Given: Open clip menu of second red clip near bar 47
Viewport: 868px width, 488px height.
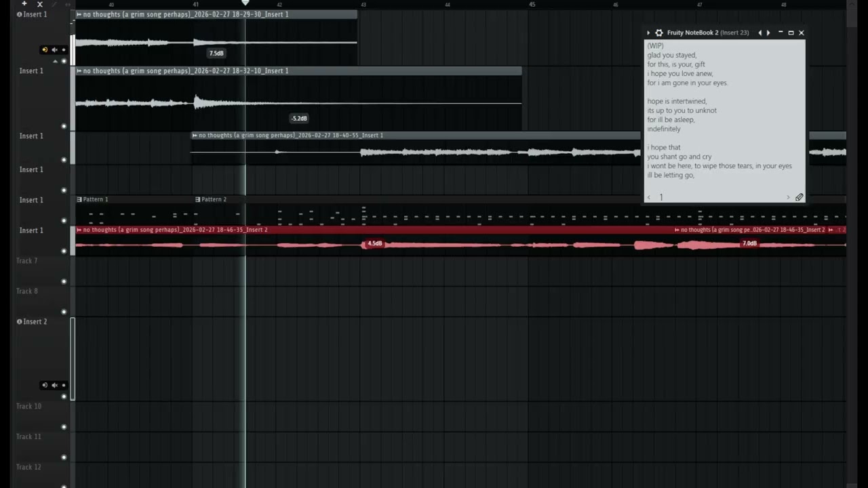Looking at the screenshot, I should click(677, 230).
